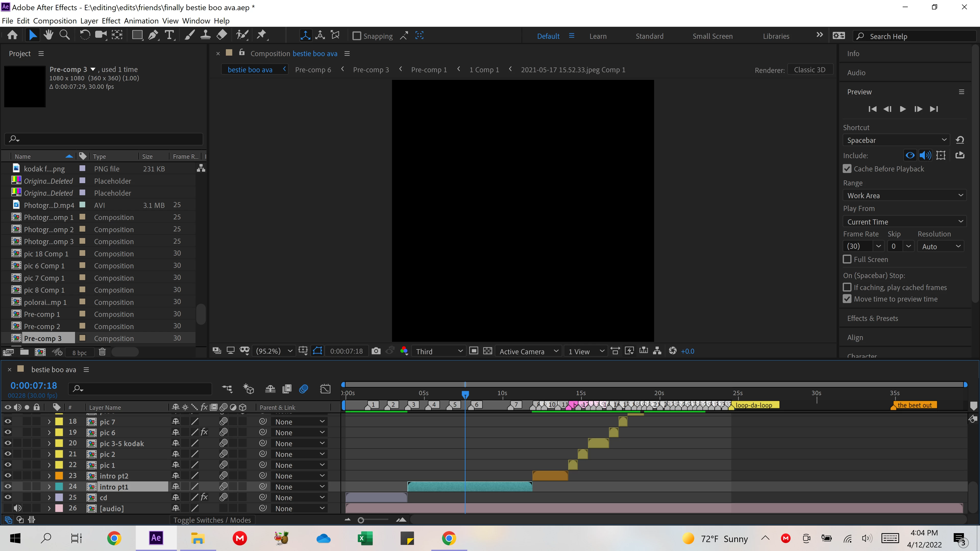Viewport: 980px width, 551px height.
Task: Open viewer resolution dropdown showing Third
Action: click(x=439, y=351)
